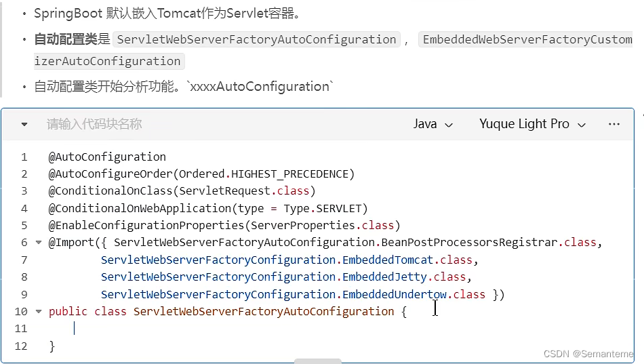
Task: Click the @ConditionalOnClass line text
Action: pyautogui.click(x=182, y=191)
